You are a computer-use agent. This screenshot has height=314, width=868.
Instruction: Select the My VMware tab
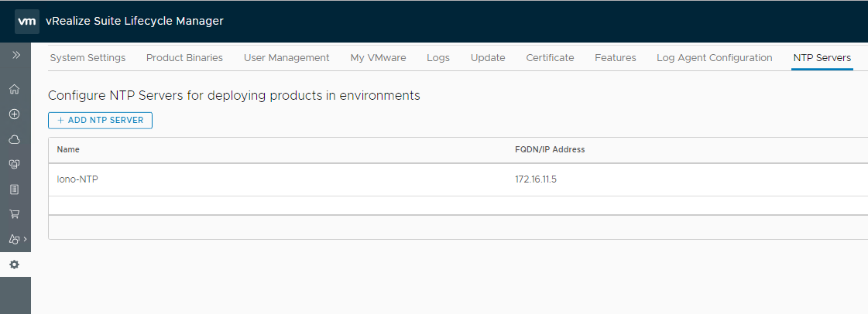(x=378, y=58)
